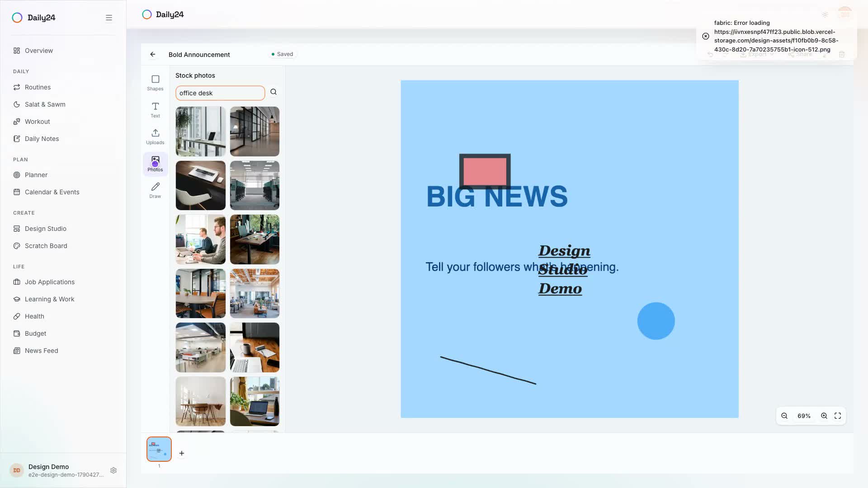This screenshot has height=488, width=868.
Task: Click the Daily24 logo in the sidebar
Action: click(x=33, y=18)
